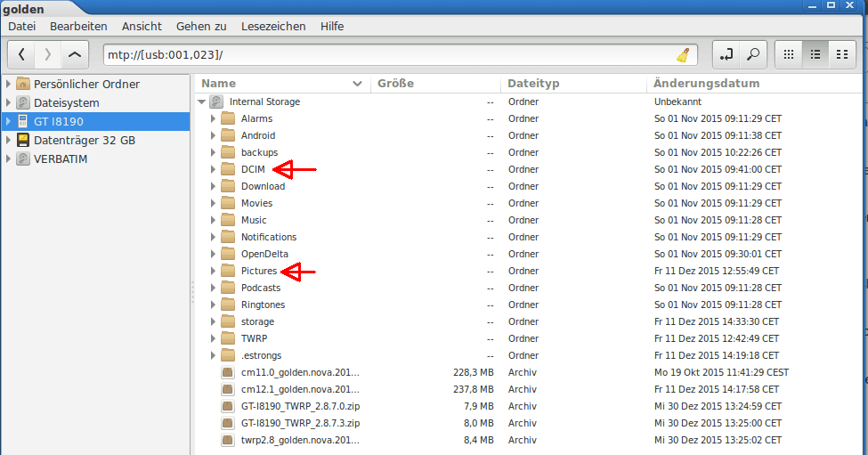Click the cm11.0_golden.nova archive icon
Image resolution: width=868 pixels, height=455 pixels.
pyautogui.click(x=228, y=372)
